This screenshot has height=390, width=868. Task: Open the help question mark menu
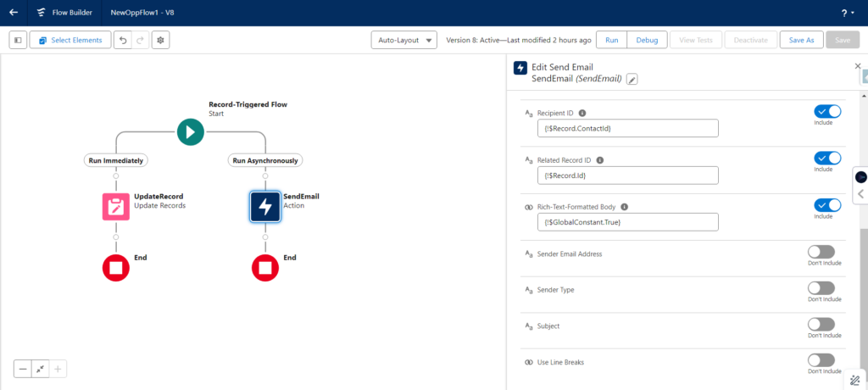(x=847, y=13)
